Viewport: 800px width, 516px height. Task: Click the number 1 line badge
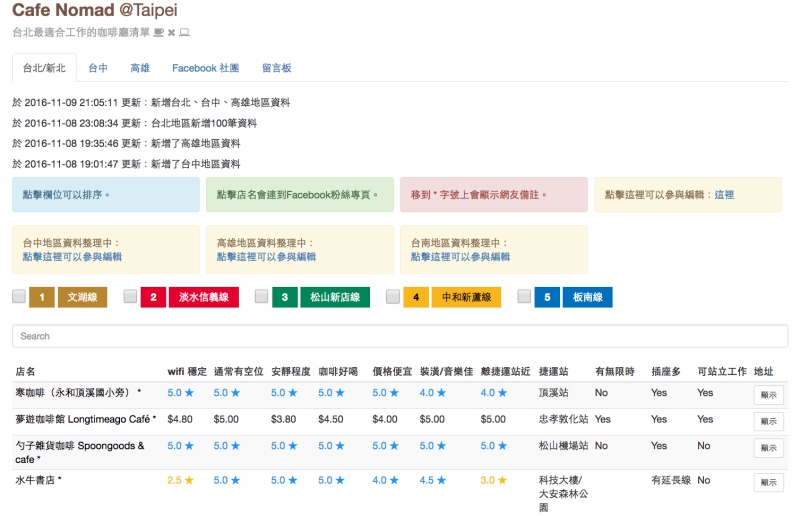42,297
